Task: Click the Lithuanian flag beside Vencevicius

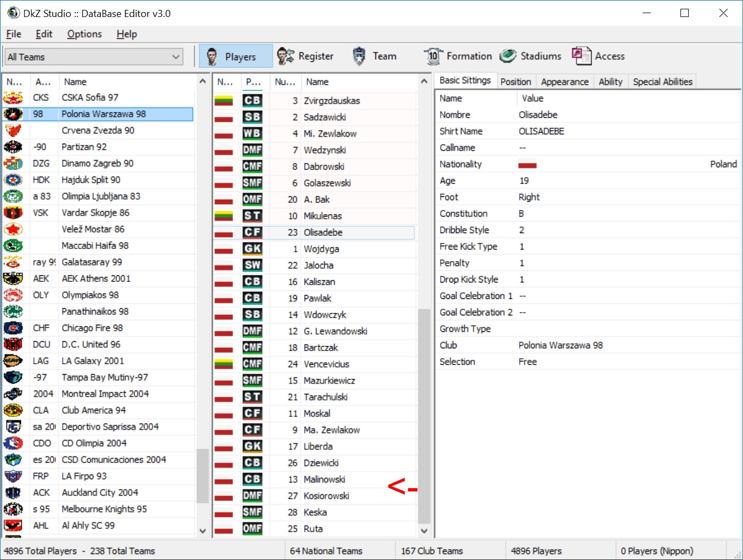Action: pyautogui.click(x=223, y=364)
